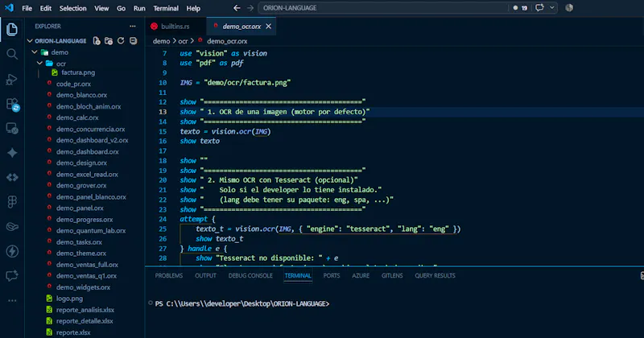Open Explorer more actions ellipsis

[132, 27]
